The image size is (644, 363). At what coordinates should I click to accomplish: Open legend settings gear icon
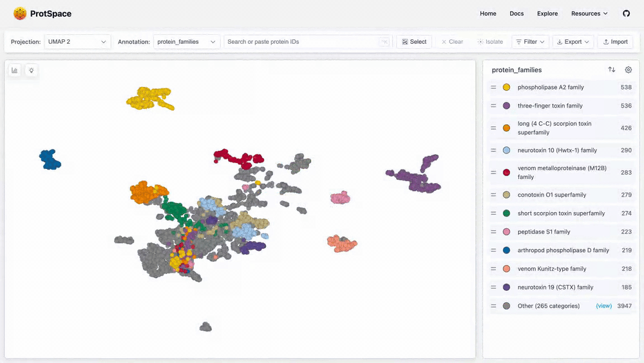(629, 70)
